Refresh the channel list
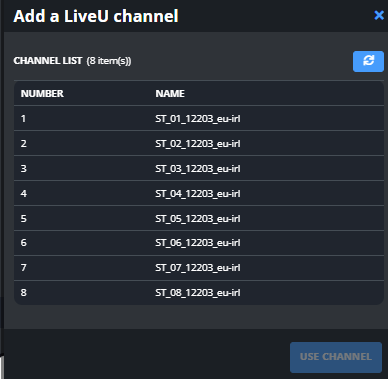 tap(368, 61)
